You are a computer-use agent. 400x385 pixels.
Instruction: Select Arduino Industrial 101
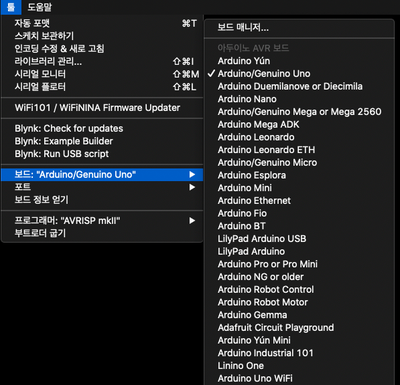[299, 353]
